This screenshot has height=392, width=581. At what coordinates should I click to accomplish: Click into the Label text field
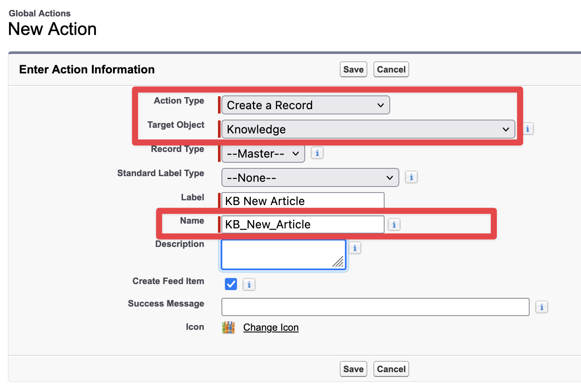click(x=302, y=201)
